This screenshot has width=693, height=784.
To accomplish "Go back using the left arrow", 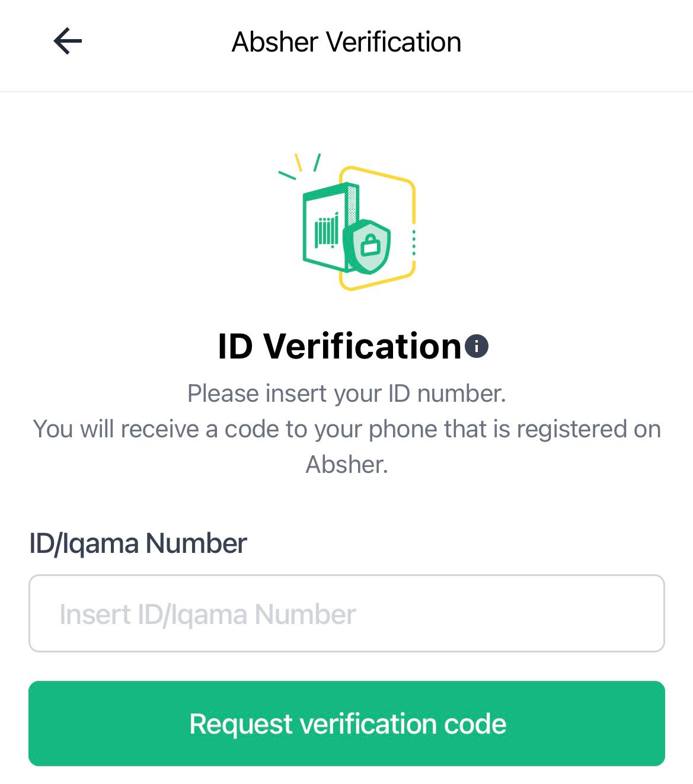I will coord(68,41).
